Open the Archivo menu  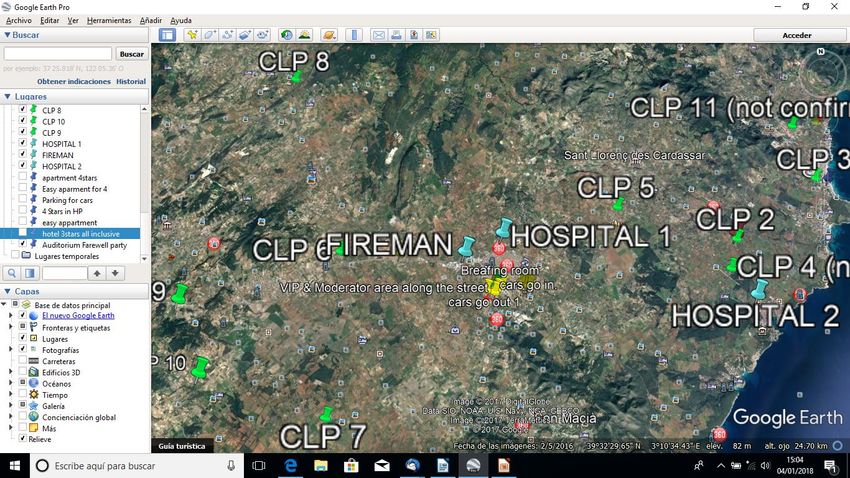(18, 20)
